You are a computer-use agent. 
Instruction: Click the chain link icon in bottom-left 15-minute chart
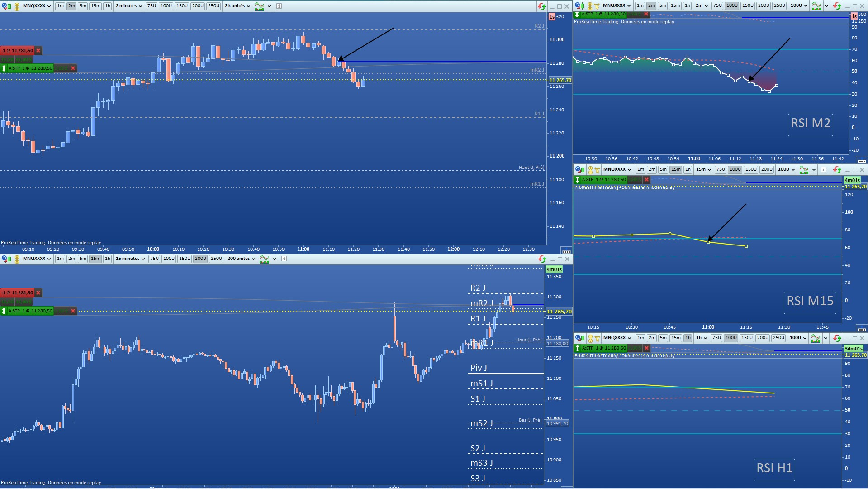(16, 259)
